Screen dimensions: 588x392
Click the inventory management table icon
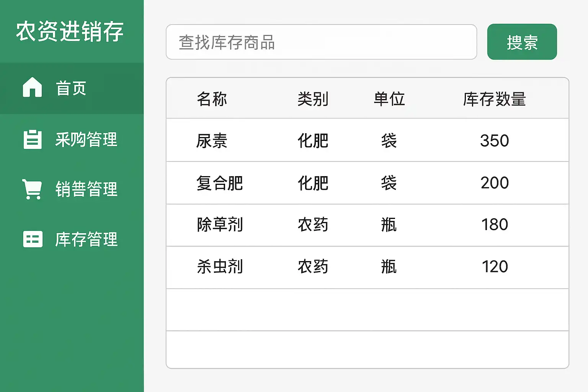(x=33, y=239)
